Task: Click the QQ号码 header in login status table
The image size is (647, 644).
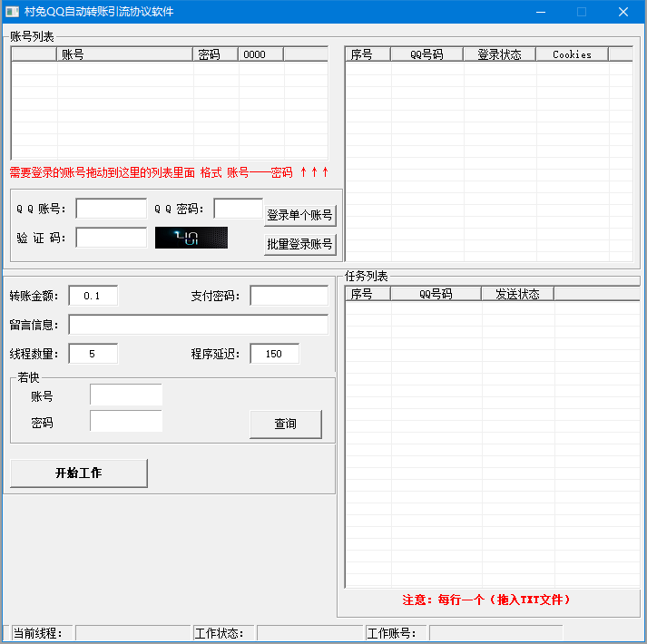Action: pos(427,54)
